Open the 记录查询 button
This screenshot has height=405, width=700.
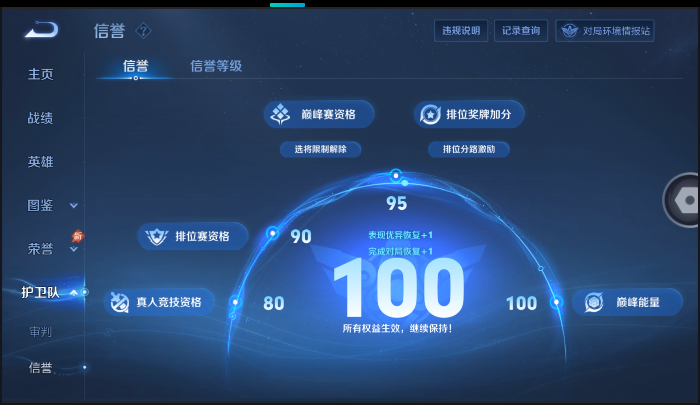pos(521,31)
